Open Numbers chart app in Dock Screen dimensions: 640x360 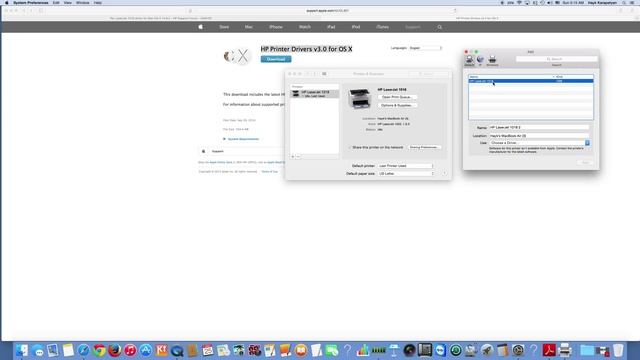tap(362, 350)
